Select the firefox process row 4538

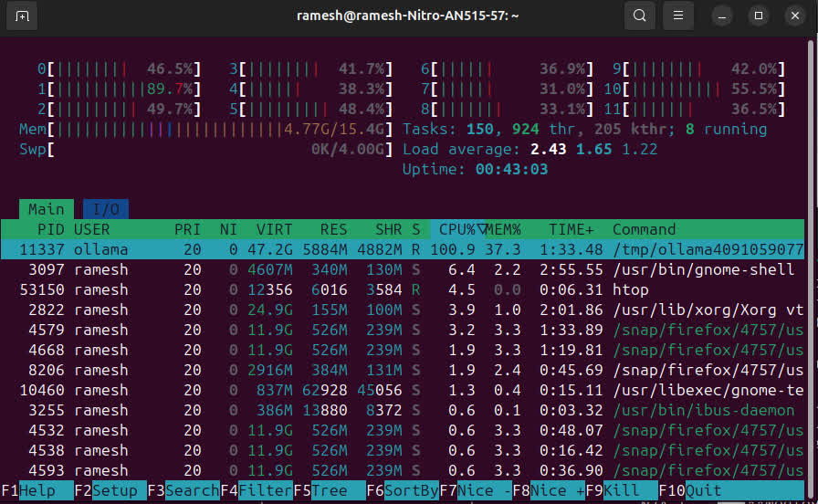(x=403, y=450)
